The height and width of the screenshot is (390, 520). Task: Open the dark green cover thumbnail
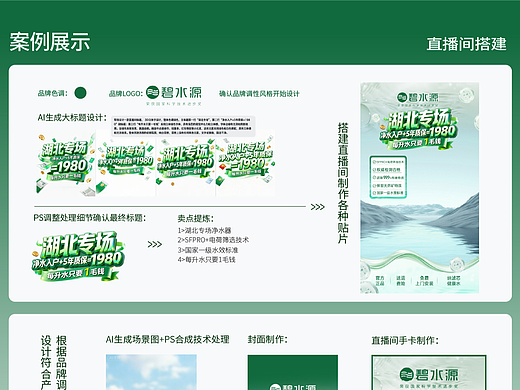(x=293, y=372)
